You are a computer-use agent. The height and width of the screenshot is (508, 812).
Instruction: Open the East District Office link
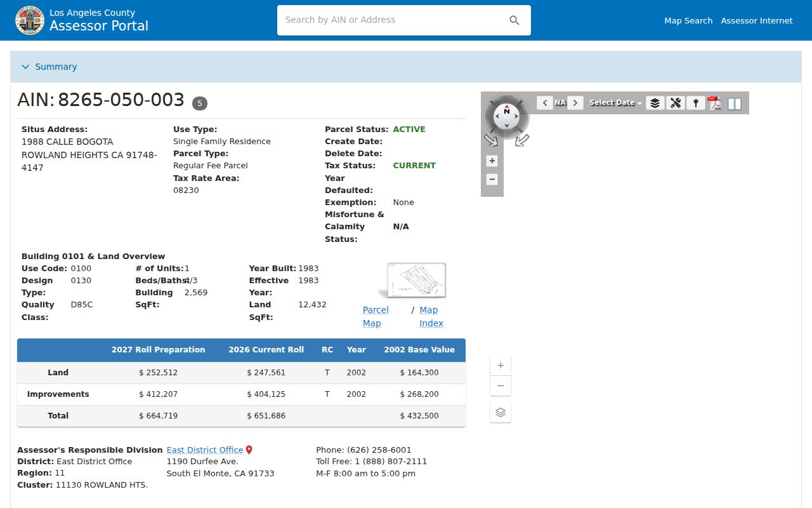tap(205, 450)
